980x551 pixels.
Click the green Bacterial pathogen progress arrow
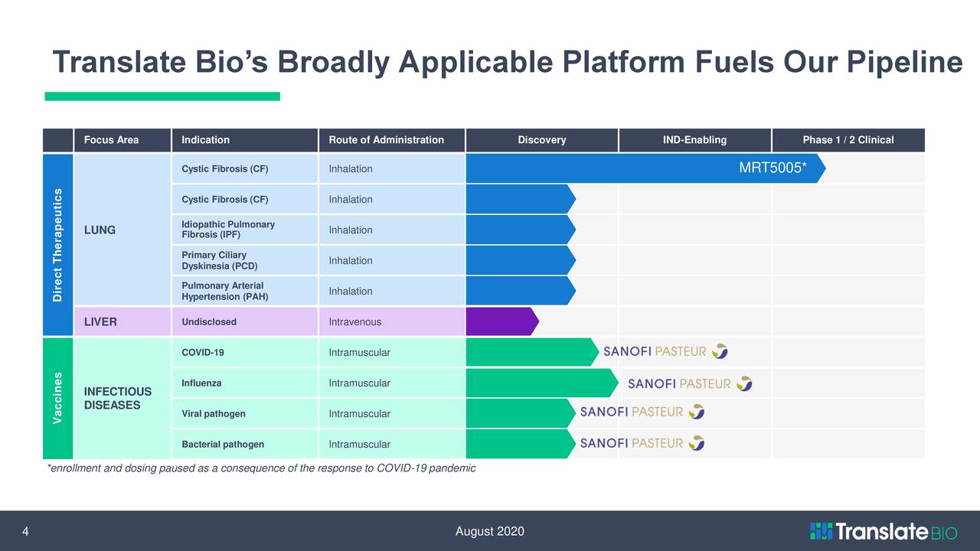(x=521, y=444)
